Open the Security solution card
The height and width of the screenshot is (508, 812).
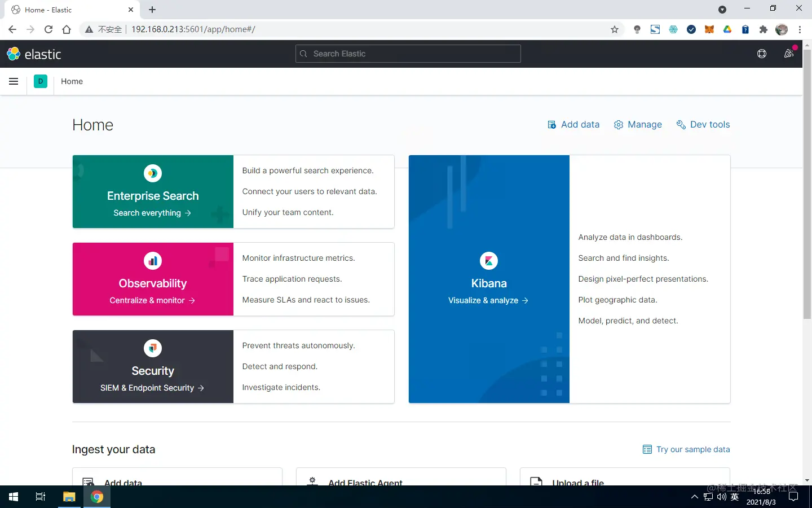click(233, 366)
